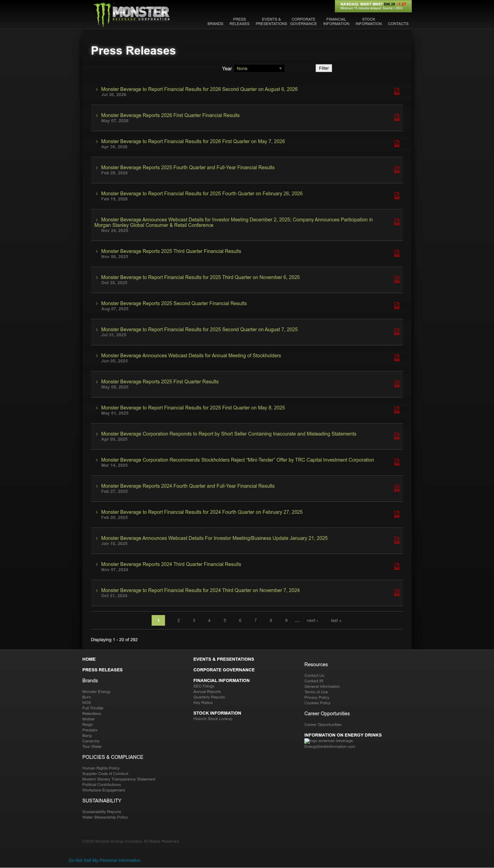Open Privacy Policy footer link
Viewport: 494px width, 868px height.
coord(317,697)
